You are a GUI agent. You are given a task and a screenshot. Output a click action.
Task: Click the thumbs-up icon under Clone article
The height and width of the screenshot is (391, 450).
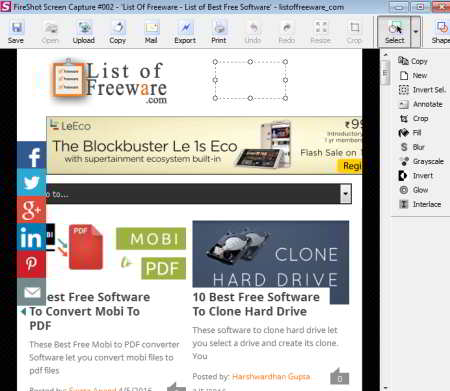(339, 376)
